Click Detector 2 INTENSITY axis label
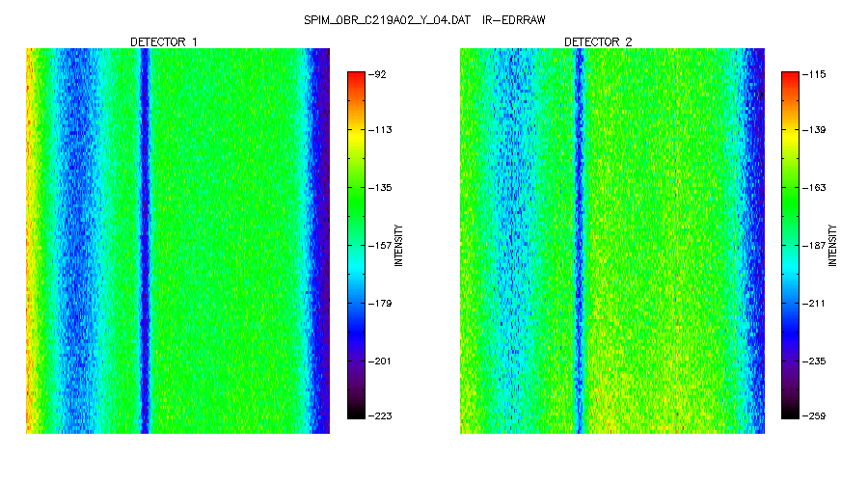Viewport: 868px width, 482px height. click(832, 245)
